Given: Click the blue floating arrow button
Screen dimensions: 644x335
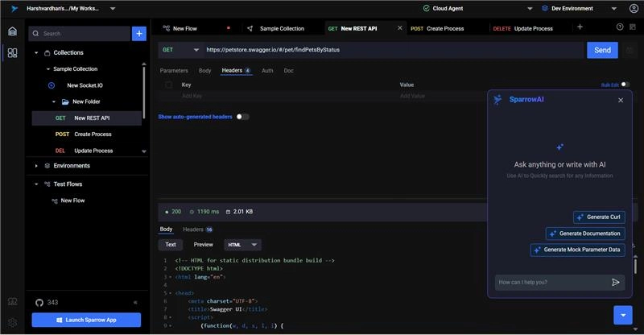Looking at the screenshot, I should tap(623, 315).
